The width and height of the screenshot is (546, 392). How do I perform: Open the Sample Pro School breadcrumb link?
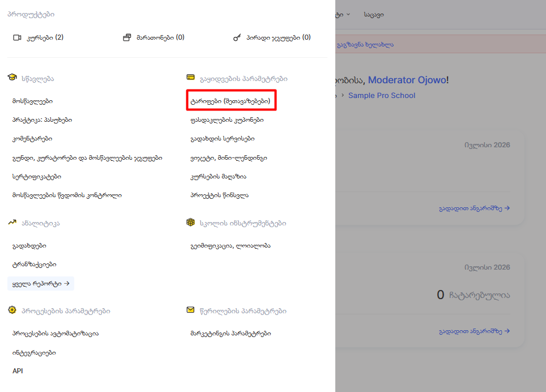(x=382, y=96)
